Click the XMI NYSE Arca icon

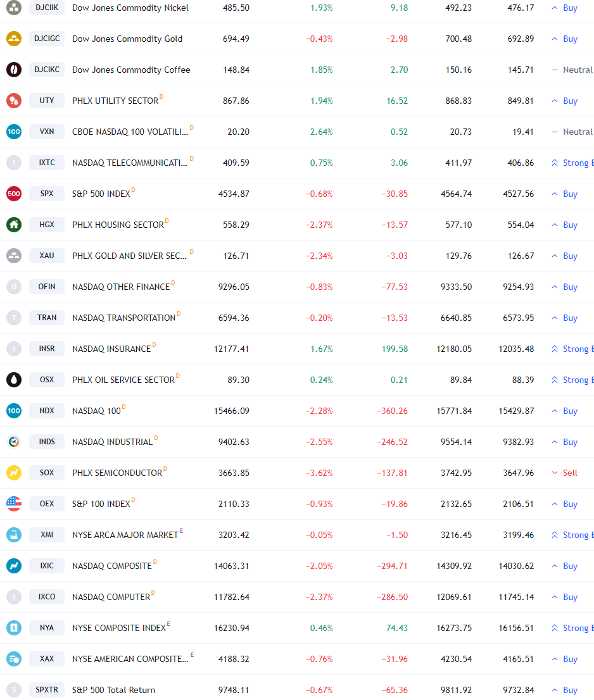(14, 535)
